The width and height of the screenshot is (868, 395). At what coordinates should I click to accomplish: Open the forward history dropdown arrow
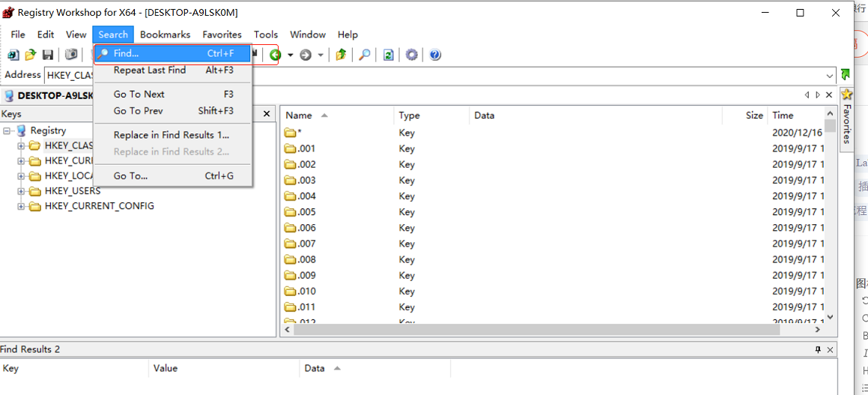(x=321, y=55)
